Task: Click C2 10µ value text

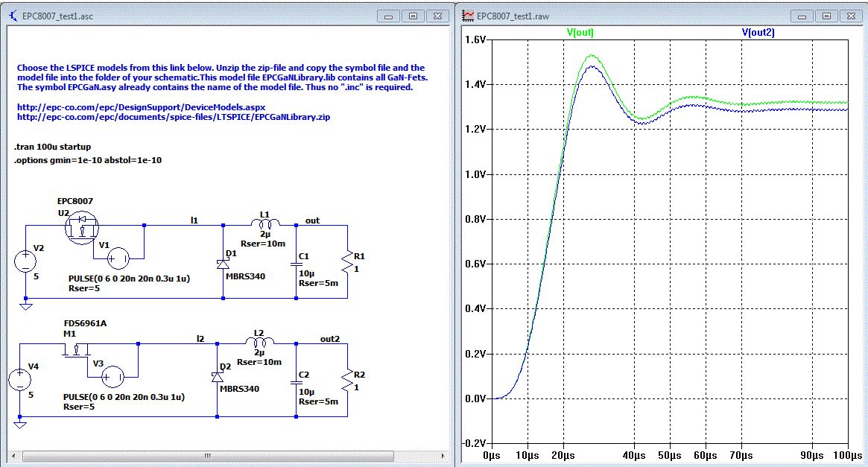Action: pyautogui.click(x=307, y=392)
